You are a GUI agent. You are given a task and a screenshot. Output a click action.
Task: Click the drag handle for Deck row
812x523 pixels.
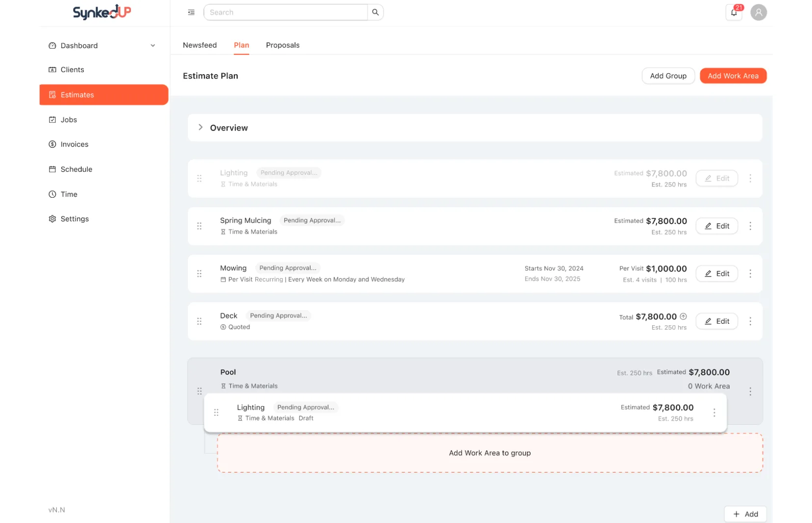coord(200,321)
